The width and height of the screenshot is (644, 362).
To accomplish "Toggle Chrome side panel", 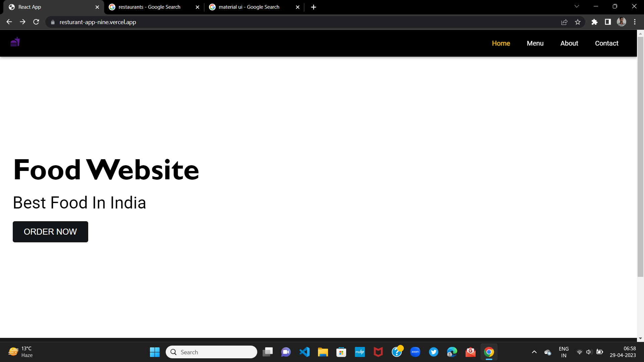I will coord(608,22).
